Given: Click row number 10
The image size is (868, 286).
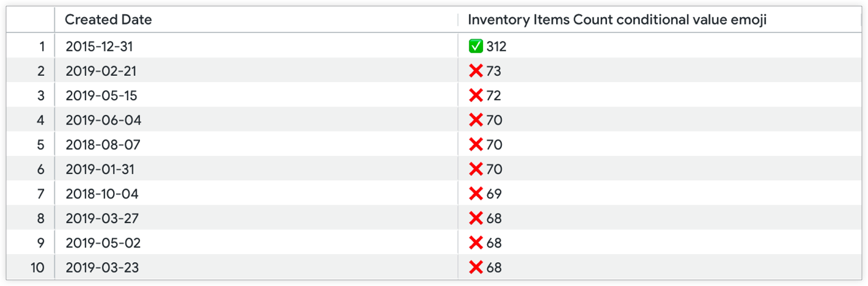Looking at the screenshot, I should pos(38,268).
